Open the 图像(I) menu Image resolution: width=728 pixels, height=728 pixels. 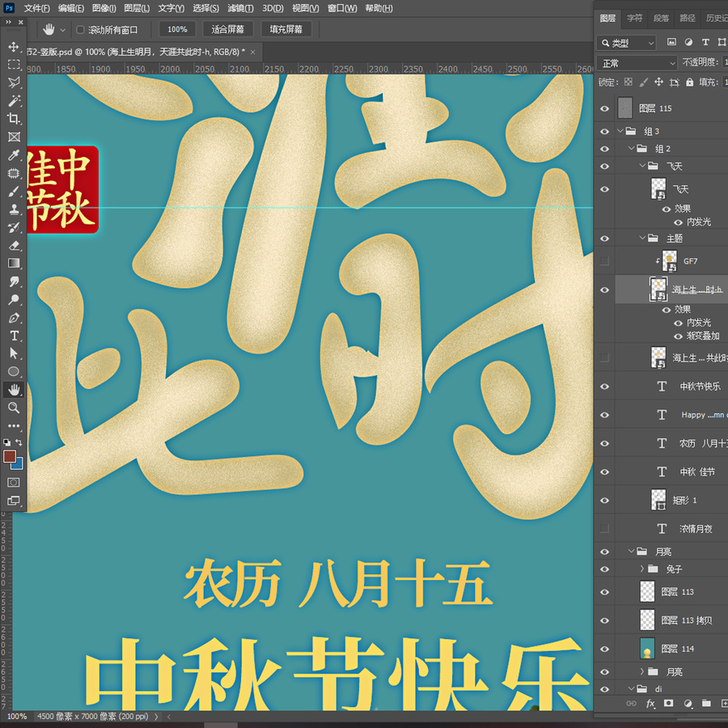coord(104,8)
